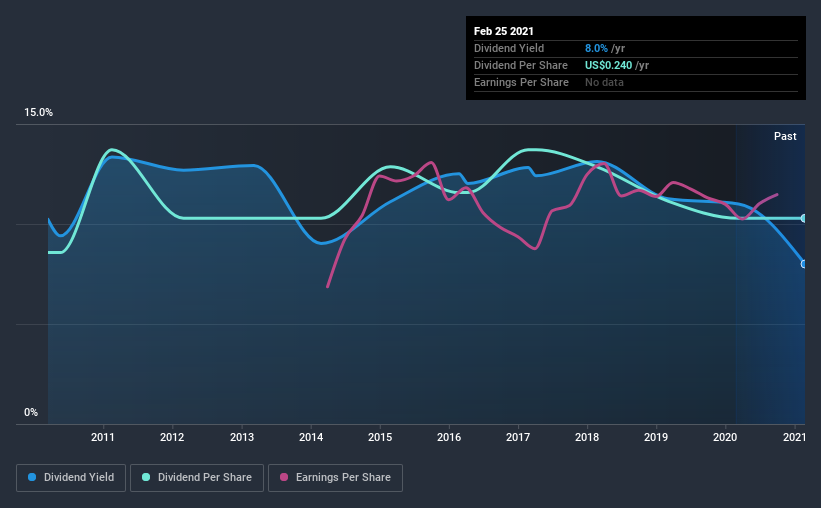Image resolution: width=821 pixels, height=508 pixels.
Task: Click the teal Dividend Per Share legend dot
Action: tap(146, 477)
